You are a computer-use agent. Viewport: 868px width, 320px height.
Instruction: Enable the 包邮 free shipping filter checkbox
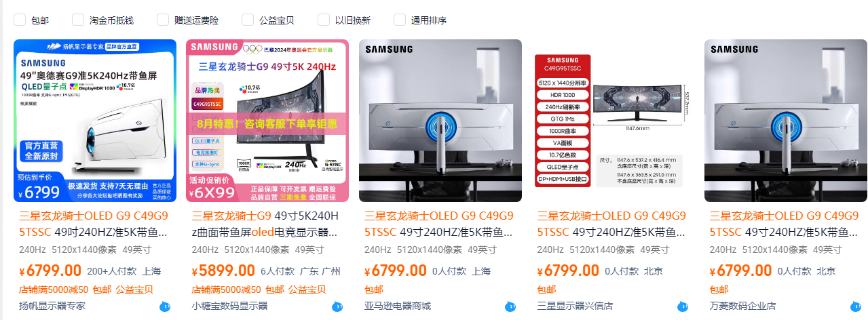tap(20, 20)
